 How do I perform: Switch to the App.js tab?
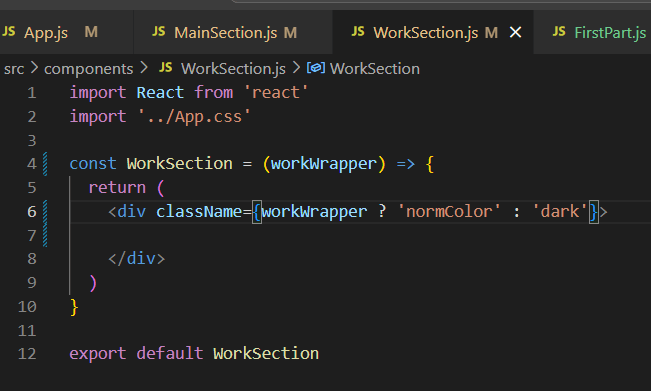pyautogui.click(x=66, y=32)
